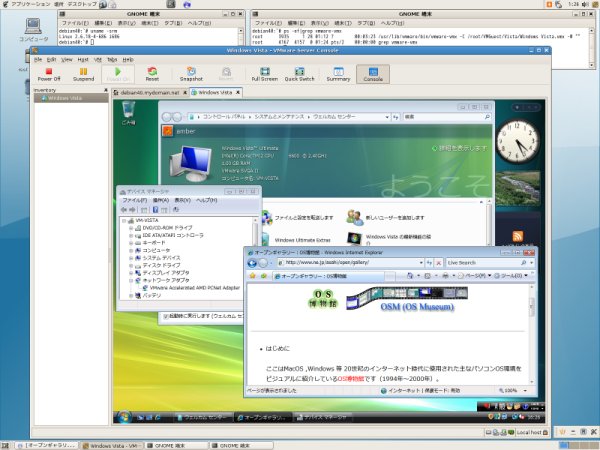Open the VM menu in VMware Server Console
Viewport: 600px width, 450px height.
98,60
